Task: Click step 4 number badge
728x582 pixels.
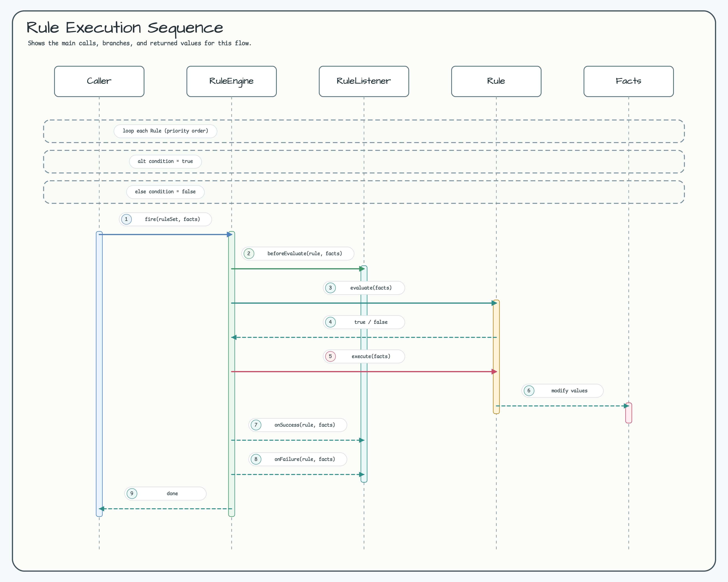Action: point(330,322)
